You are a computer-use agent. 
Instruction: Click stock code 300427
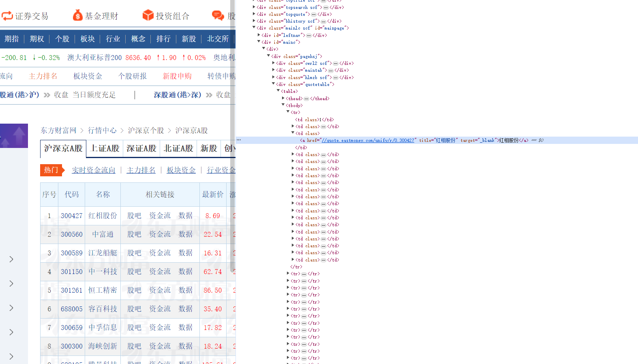[72, 216]
